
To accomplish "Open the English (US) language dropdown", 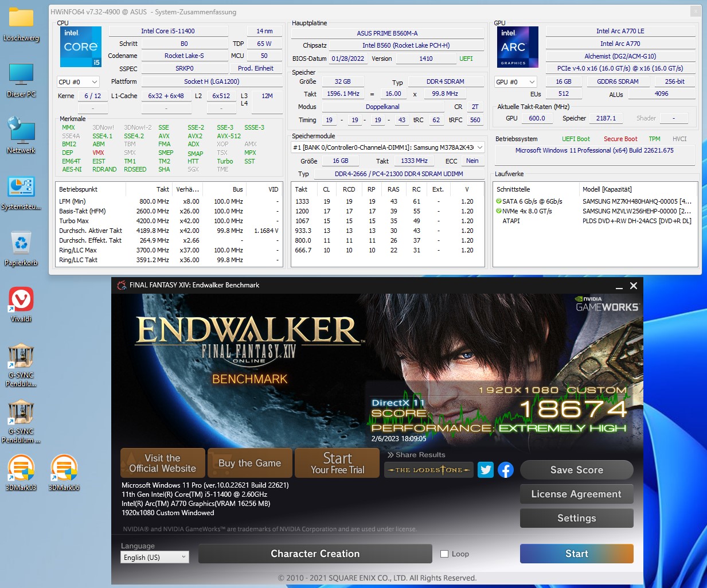I will click(155, 557).
